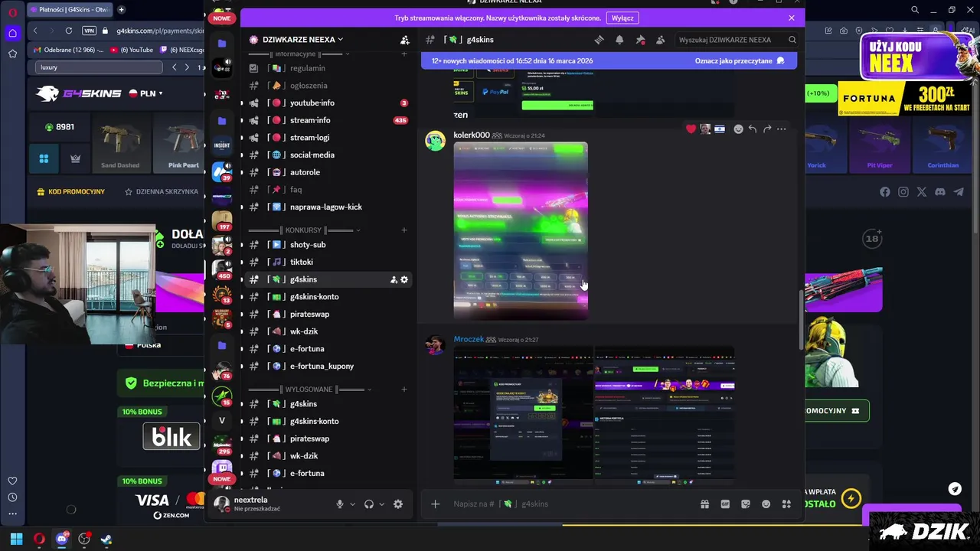Open sticker picker in message bar

click(x=746, y=504)
